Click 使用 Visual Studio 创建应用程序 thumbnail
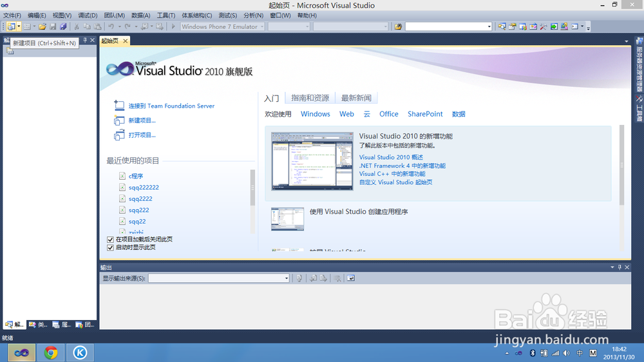Viewport: 644px width, 362px height. (x=287, y=219)
